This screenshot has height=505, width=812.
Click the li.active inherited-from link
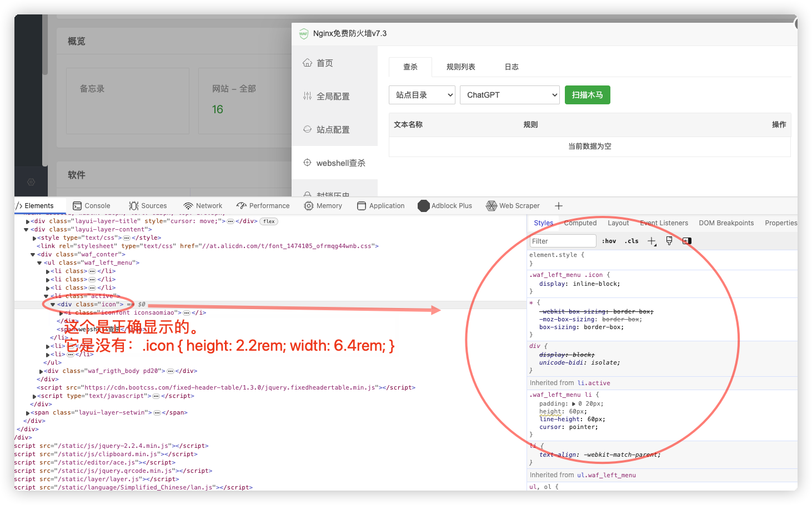tap(594, 383)
